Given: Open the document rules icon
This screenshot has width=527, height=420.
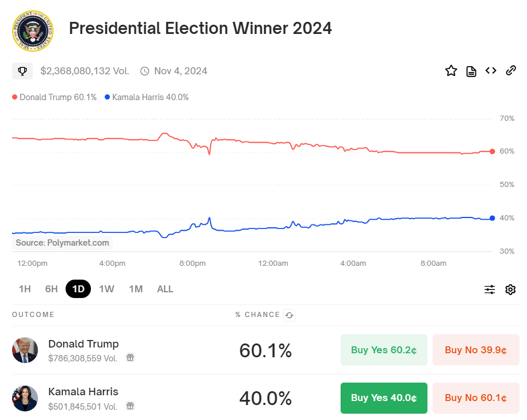Looking at the screenshot, I should pyautogui.click(x=471, y=71).
